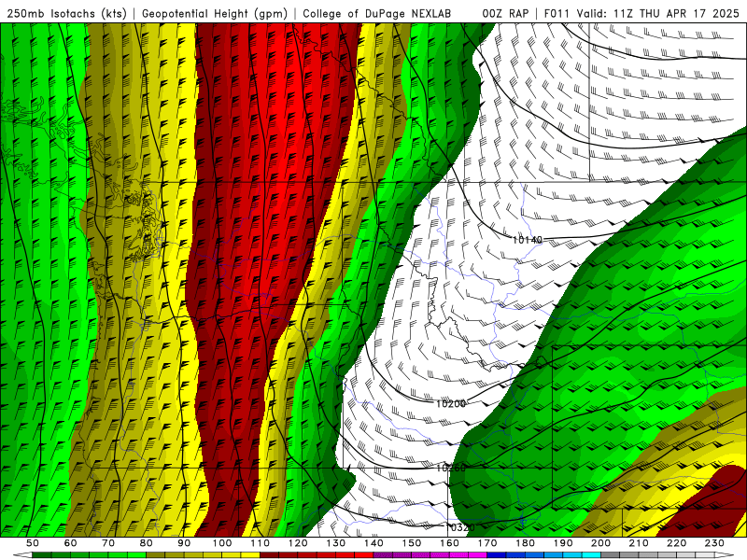
Task: Click the 'College of DuPage NEXLAB' label
Action: 377,14
